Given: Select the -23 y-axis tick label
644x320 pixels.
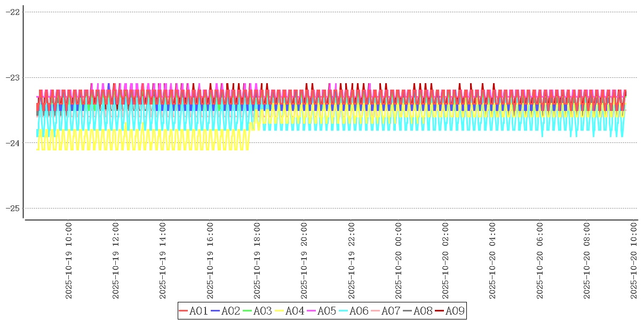Looking at the screenshot, I should click(12, 77).
